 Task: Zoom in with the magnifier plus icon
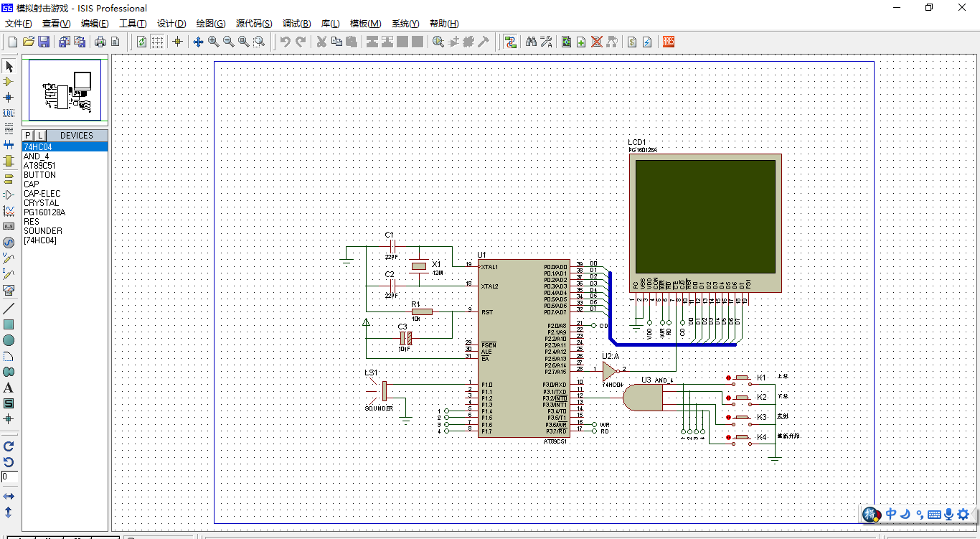214,42
